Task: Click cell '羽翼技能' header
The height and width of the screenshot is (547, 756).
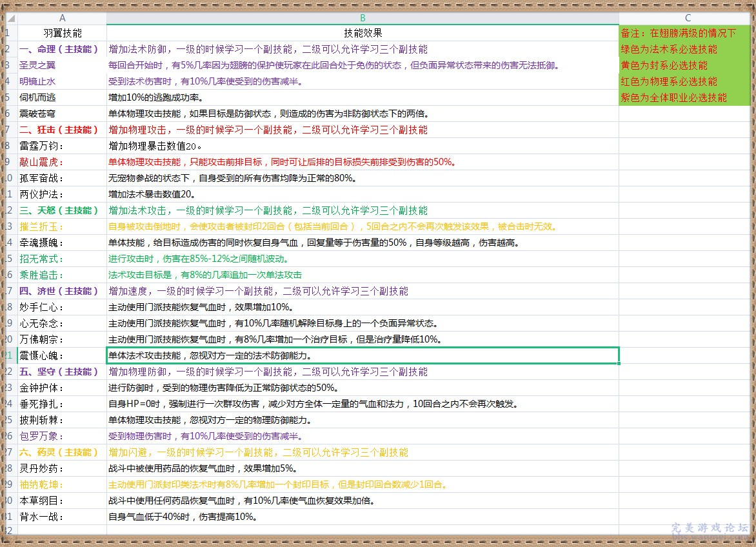Action: click(62, 33)
